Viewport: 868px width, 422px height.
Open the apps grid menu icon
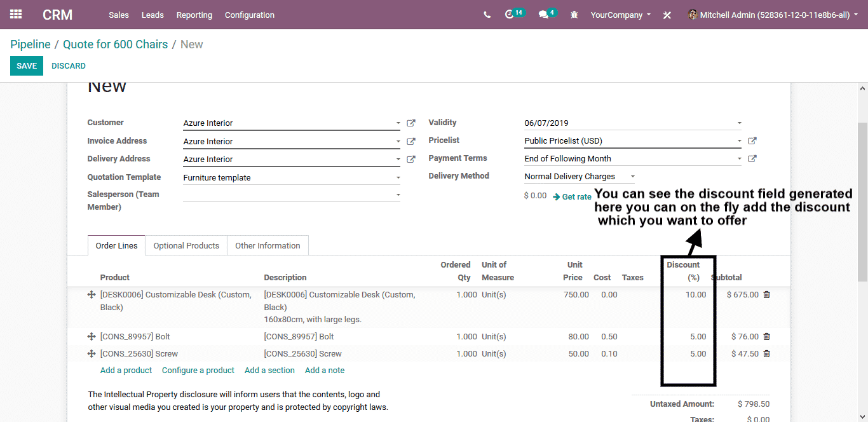point(16,14)
